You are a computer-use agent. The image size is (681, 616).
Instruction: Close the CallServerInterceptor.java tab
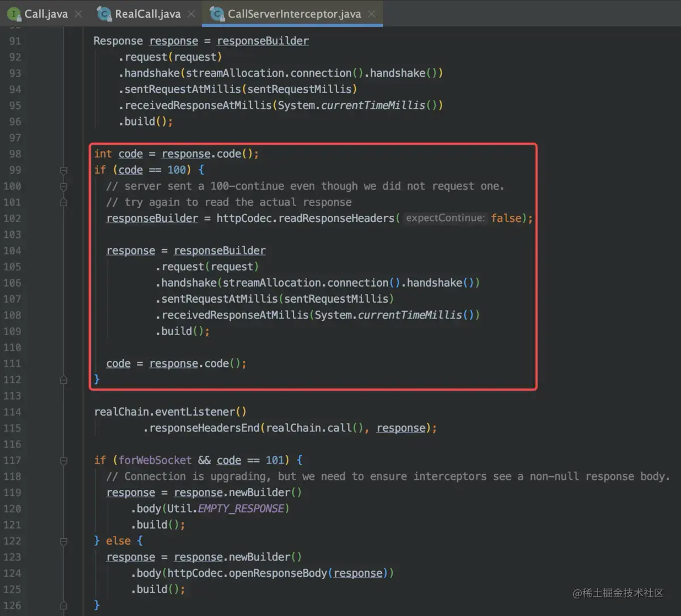click(372, 14)
